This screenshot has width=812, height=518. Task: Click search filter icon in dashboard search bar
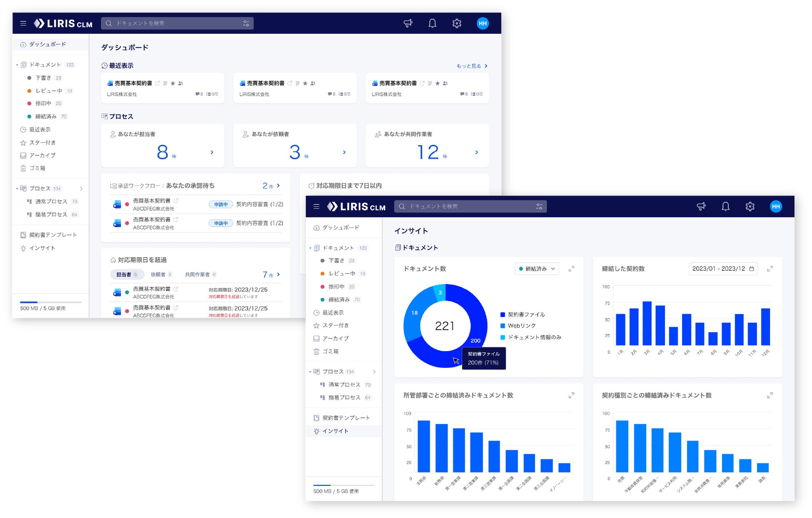pyautogui.click(x=246, y=23)
